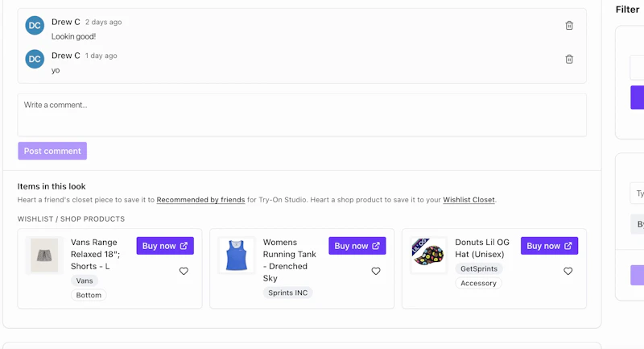Click the Vans brand tag
Viewport: 644px width, 349px height.
pos(85,280)
